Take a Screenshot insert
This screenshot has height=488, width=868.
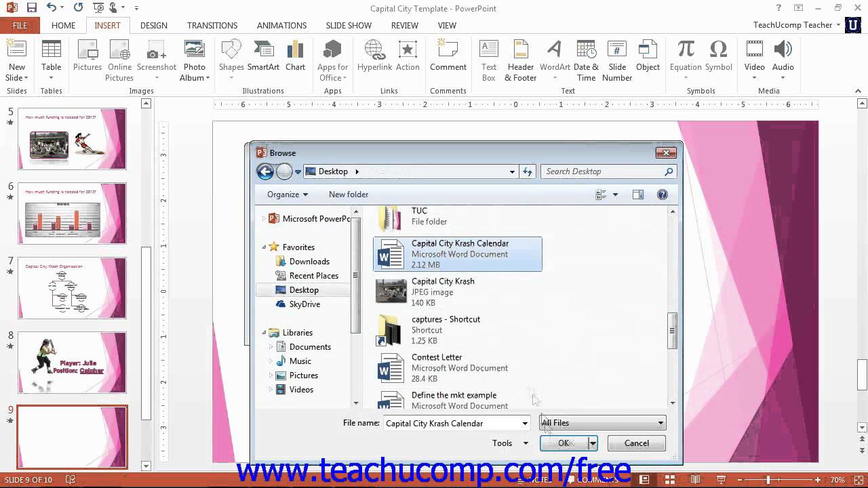156,60
